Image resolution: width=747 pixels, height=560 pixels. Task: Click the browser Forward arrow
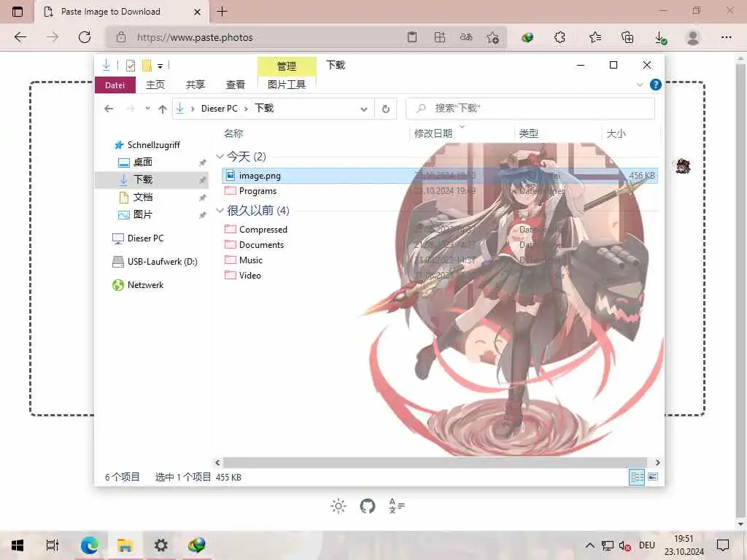pos(53,37)
